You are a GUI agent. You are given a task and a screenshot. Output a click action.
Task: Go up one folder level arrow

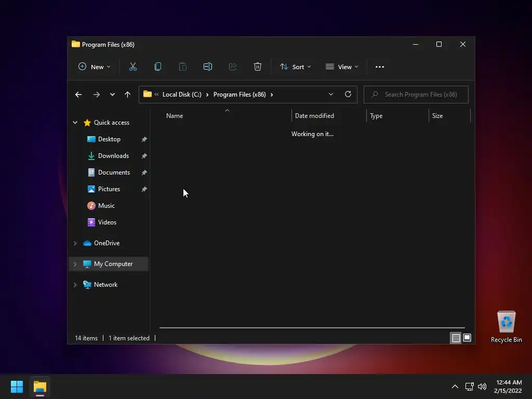128,95
